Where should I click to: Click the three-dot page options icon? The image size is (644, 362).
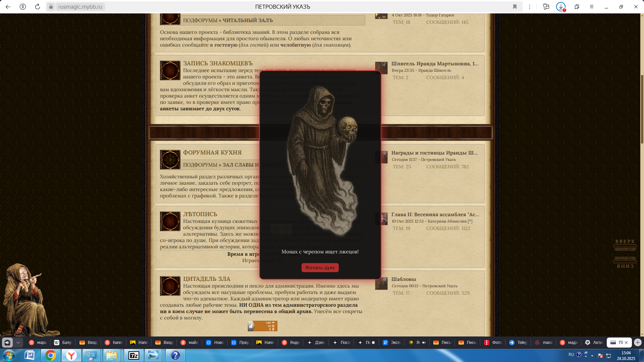530,7
